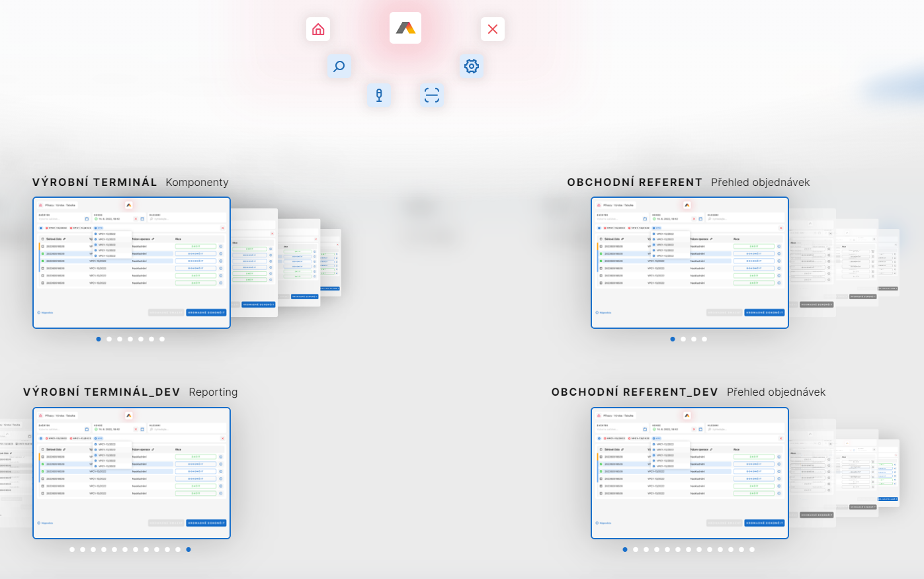The image size is (924, 579).
Task: Select first pagination dot under Výrobní terminál_DEV
Action: [x=72, y=550]
